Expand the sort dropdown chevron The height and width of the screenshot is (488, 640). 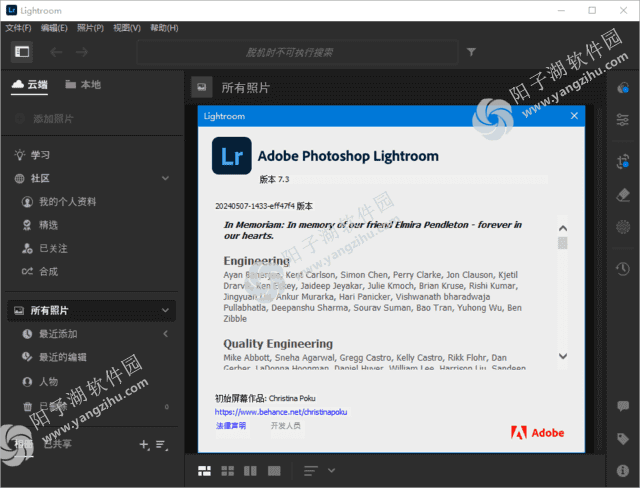click(x=331, y=470)
